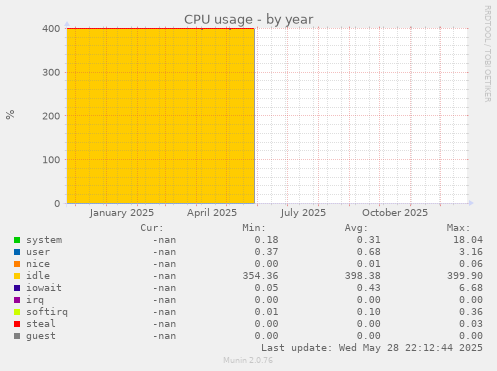This screenshot has height=371, width=497.
Task: Click the '%' y-axis unit label
Action: (10, 115)
